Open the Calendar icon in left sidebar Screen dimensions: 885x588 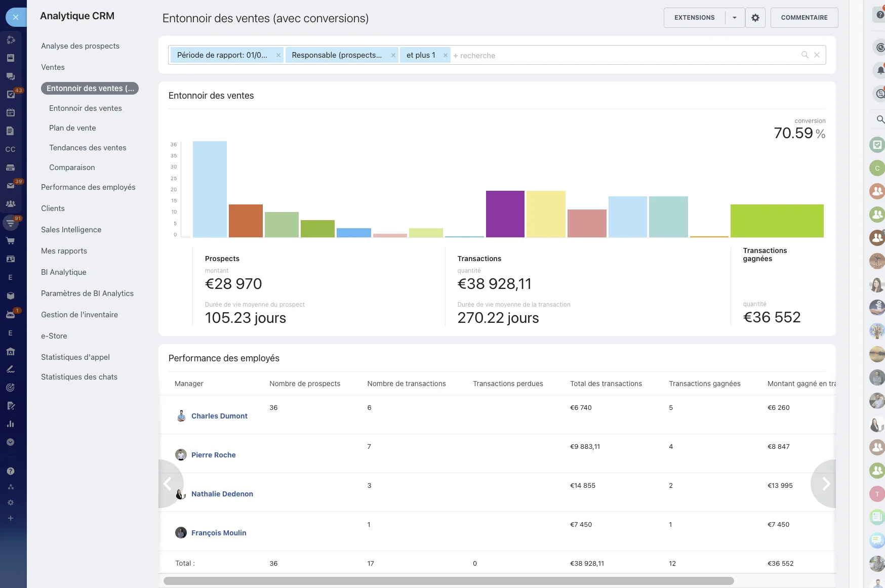coord(10,113)
